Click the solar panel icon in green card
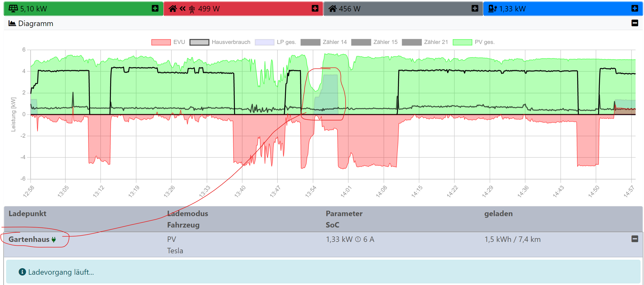Screen dimensions: 644x285 (13, 8)
